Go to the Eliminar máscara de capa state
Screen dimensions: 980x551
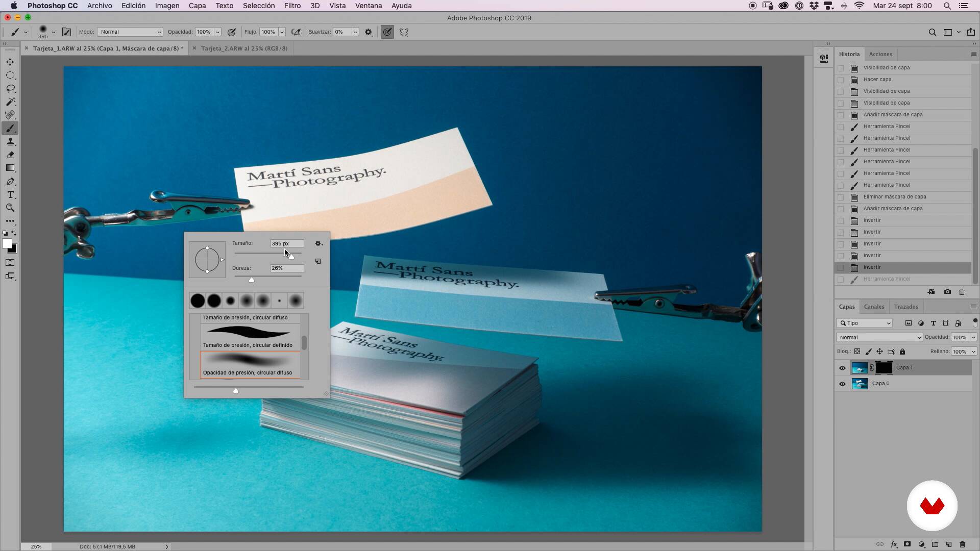pyautogui.click(x=903, y=197)
